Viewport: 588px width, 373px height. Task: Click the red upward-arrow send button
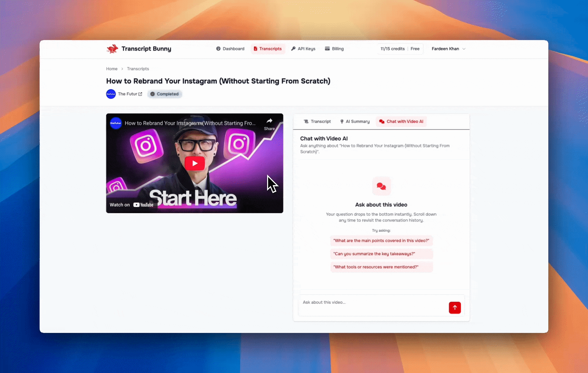[455, 307]
